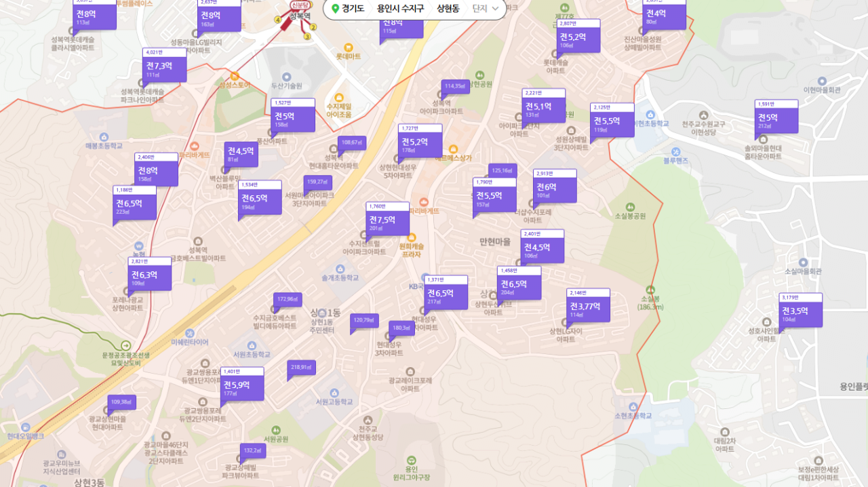Select 경기도 in the region breadcrumb
The height and width of the screenshot is (487, 868).
pyautogui.click(x=353, y=9)
